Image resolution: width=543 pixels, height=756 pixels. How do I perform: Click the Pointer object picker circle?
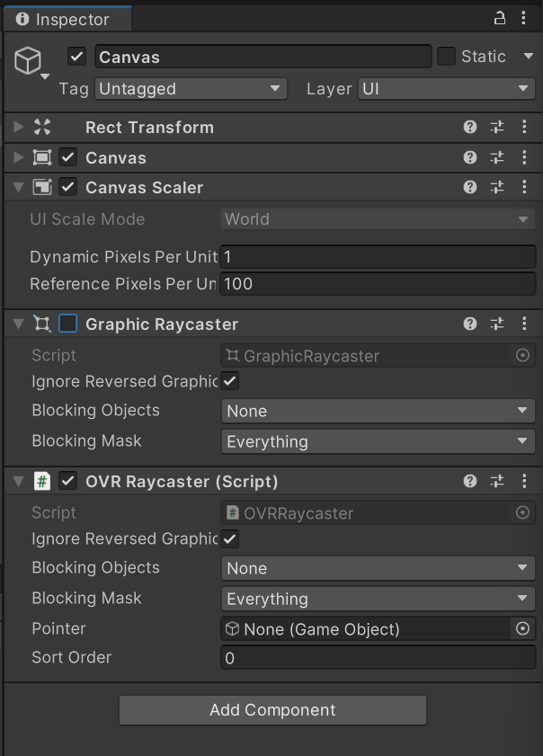coord(522,628)
